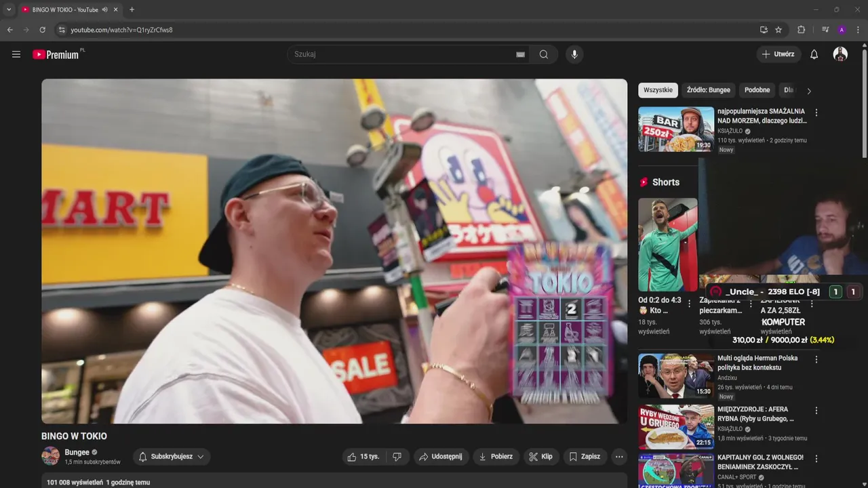Click the magnifier search button
The image size is (868, 488).
[544, 54]
